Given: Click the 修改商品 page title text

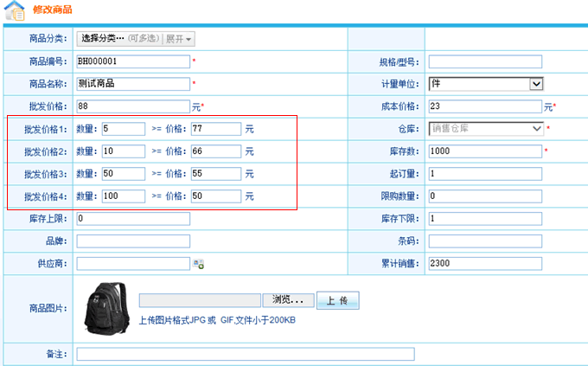Looking at the screenshot, I should pos(53,10).
